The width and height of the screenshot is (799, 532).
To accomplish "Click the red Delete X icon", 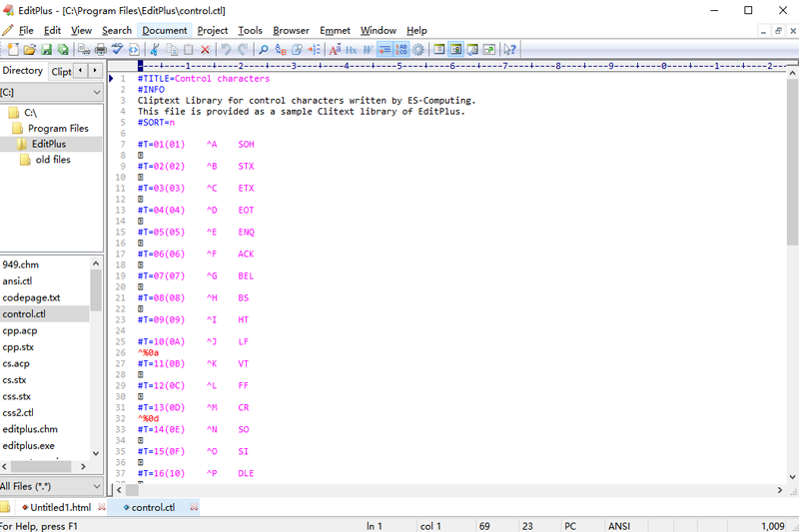I will [205, 49].
